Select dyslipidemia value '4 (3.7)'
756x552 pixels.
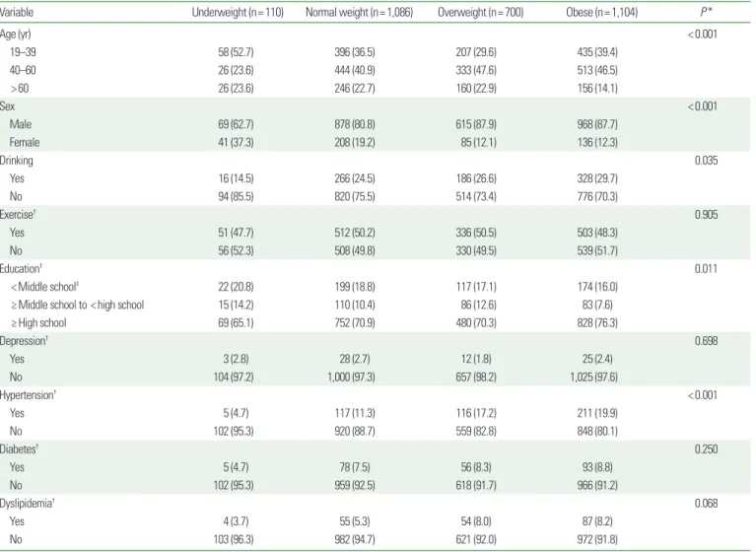(x=236, y=521)
